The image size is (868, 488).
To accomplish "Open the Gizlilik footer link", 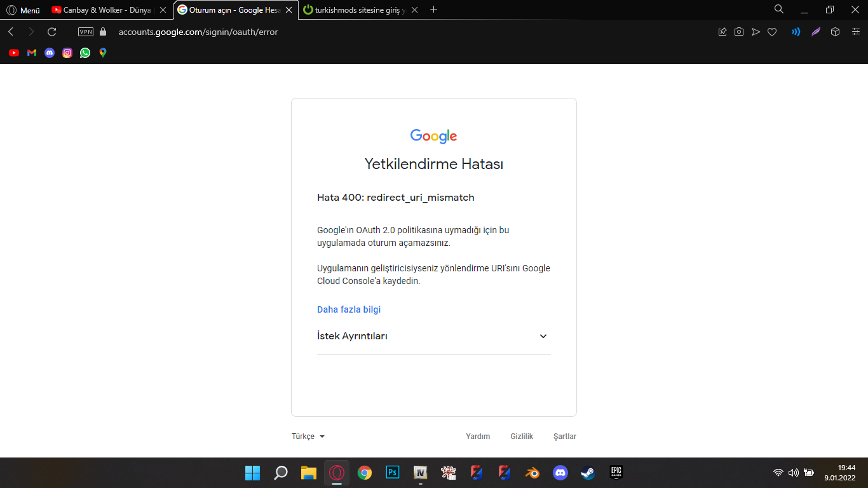I will coord(522,437).
